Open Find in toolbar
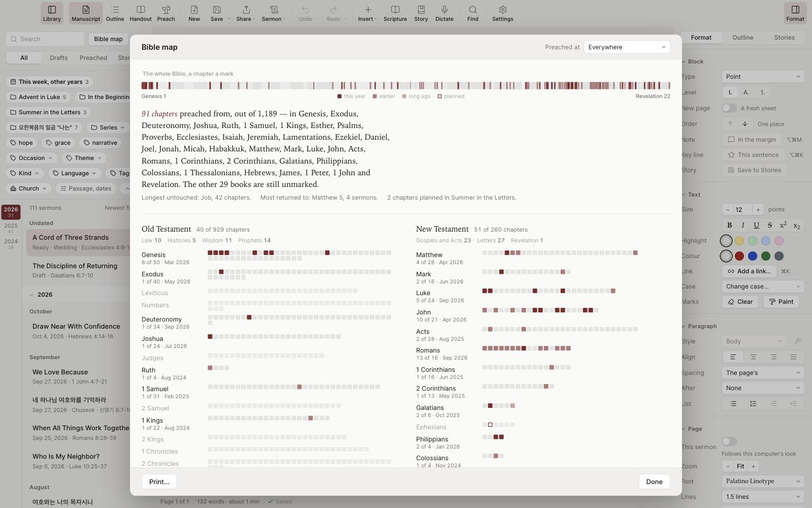812x508 pixels. coord(473,13)
